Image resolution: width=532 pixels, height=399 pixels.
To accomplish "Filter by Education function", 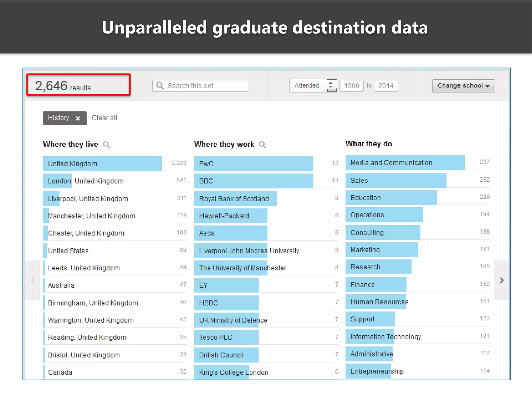I will pyautogui.click(x=417, y=197).
